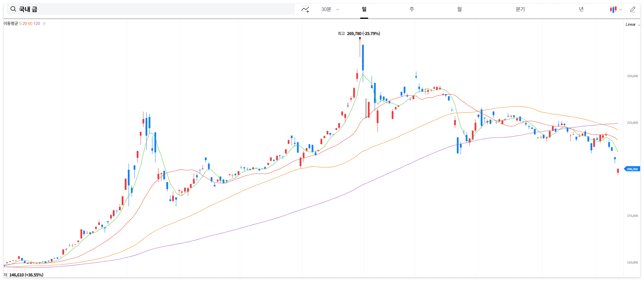Click the 150,000 axis label
The height and width of the screenshot is (281, 644).
coord(632,262)
